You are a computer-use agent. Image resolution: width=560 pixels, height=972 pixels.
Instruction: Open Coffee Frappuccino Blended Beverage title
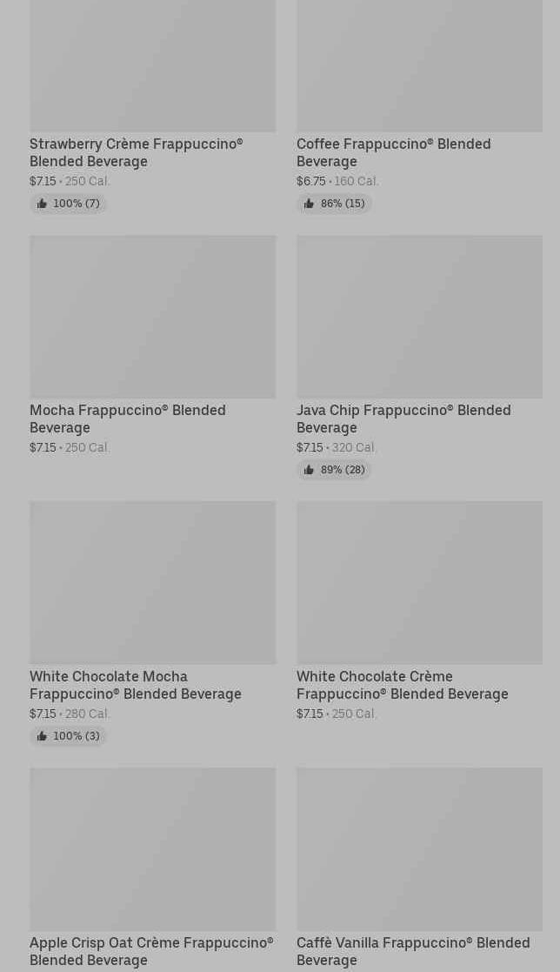393,152
